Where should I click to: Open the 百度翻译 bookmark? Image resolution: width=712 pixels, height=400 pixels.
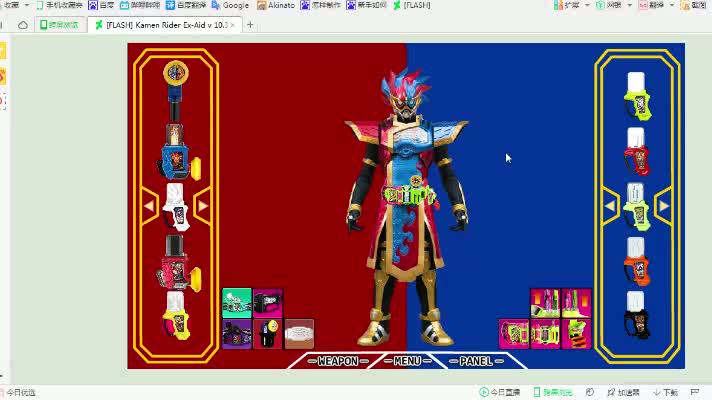(186, 5)
